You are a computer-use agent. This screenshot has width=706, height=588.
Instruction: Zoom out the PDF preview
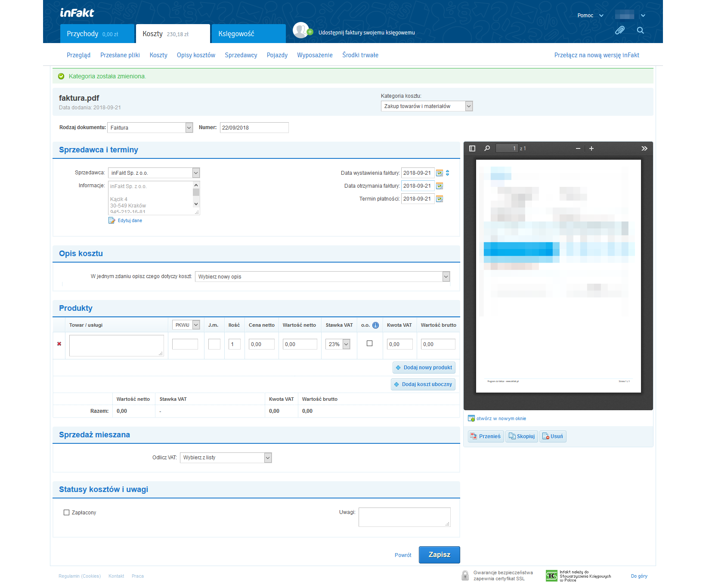click(578, 149)
